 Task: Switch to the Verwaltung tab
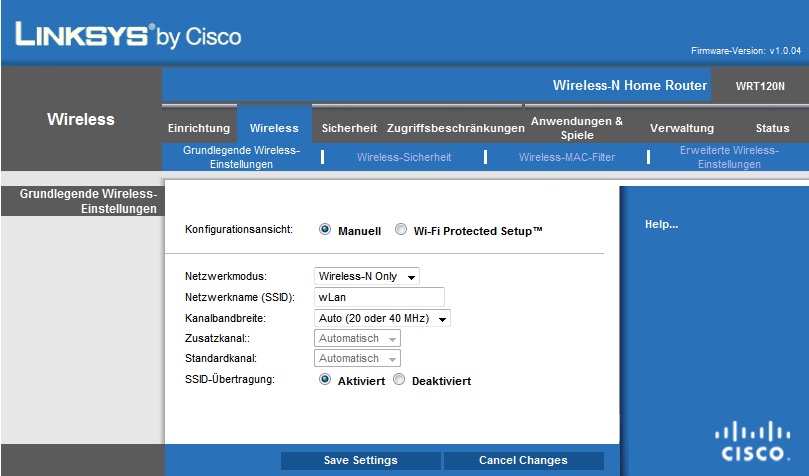(682, 128)
